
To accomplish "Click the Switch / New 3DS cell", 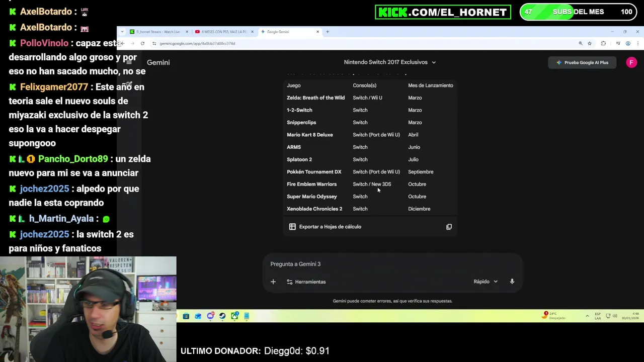I will tap(372, 184).
